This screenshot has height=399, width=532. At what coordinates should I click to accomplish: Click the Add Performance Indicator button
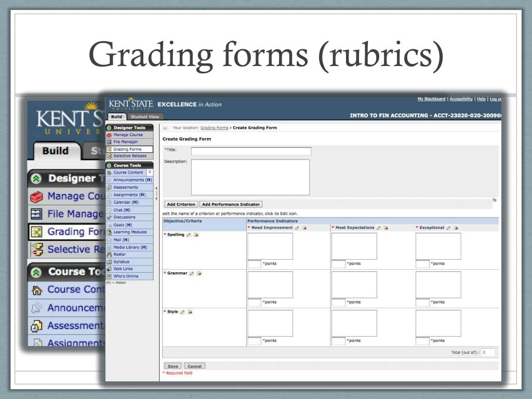(231, 204)
